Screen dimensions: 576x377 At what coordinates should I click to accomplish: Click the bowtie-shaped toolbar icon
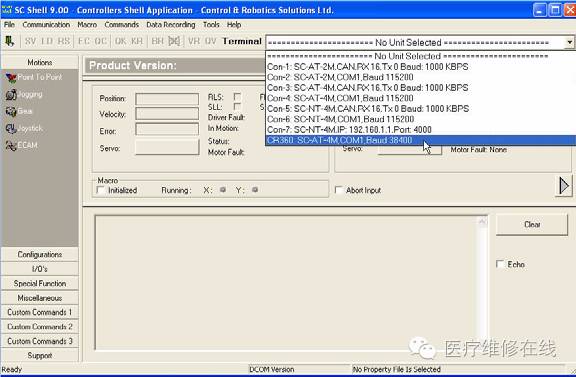pyautogui.click(x=174, y=41)
